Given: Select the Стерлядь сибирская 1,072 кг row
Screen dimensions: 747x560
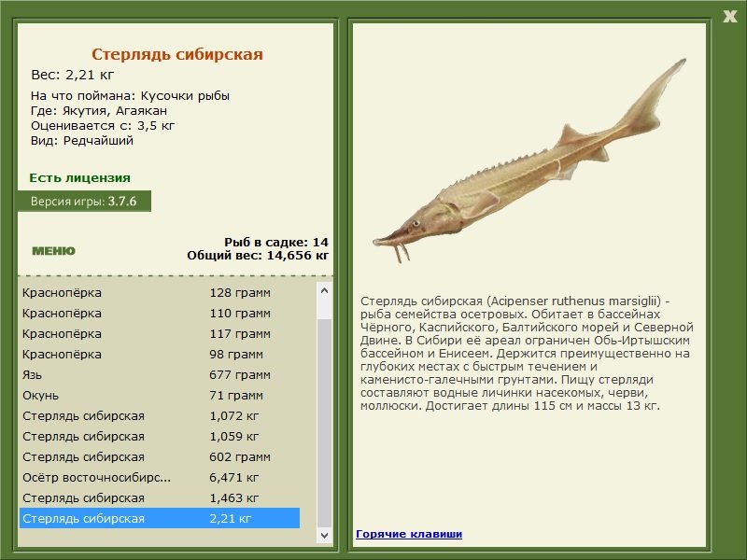Looking at the screenshot, I should tap(160, 415).
